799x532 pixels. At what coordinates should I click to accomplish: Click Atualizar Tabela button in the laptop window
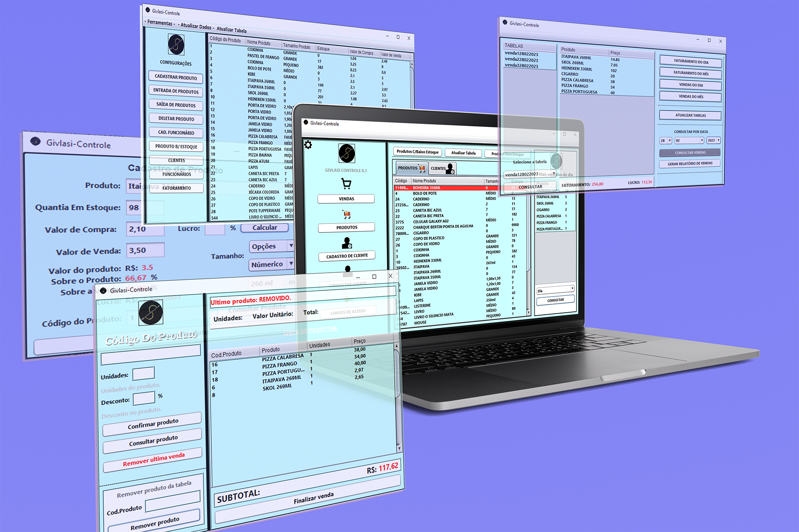coord(463,153)
